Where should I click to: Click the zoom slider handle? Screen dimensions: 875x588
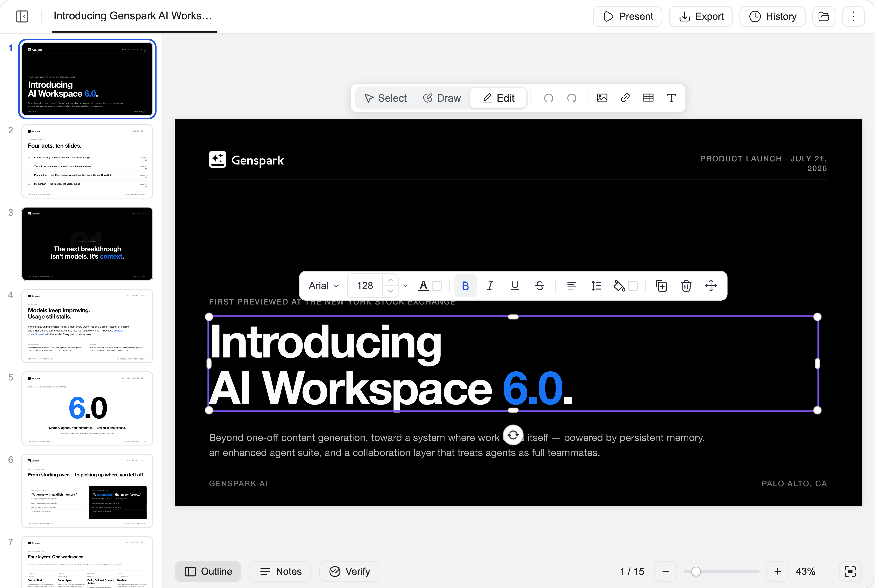point(696,572)
